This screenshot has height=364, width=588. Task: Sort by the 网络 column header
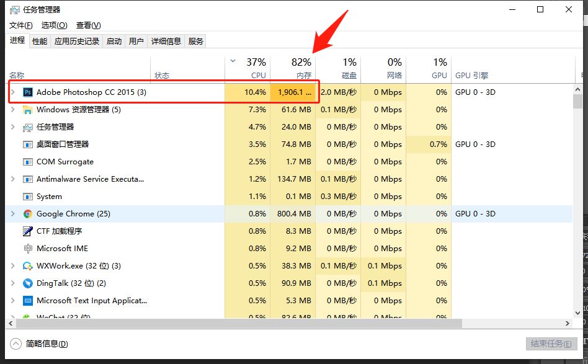pos(383,68)
